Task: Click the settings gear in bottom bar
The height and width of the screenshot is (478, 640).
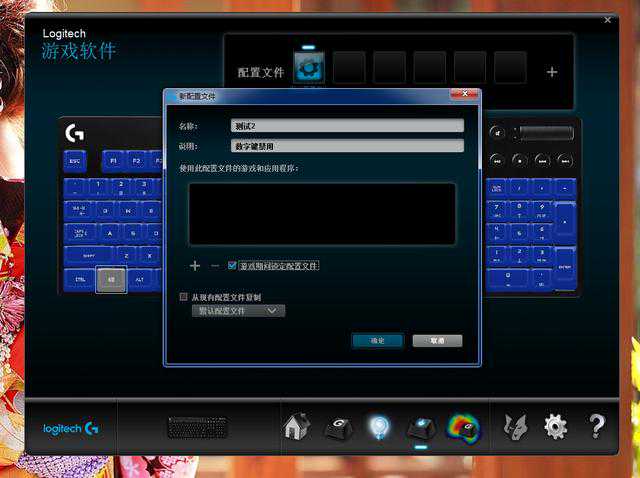Action: (555, 427)
